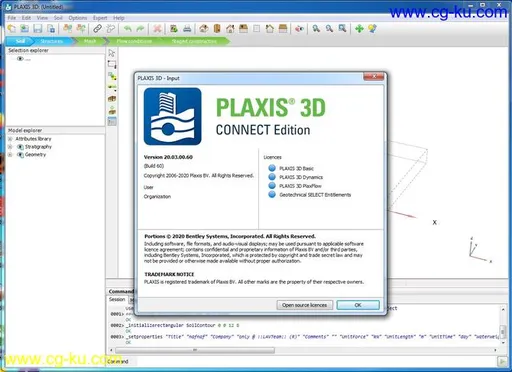This screenshot has height=372, width=512.
Task: Click the red X delete icon
Action: point(157,29)
